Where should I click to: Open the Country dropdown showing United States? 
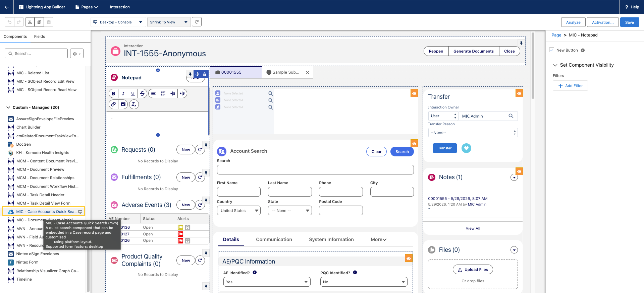click(238, 211)
